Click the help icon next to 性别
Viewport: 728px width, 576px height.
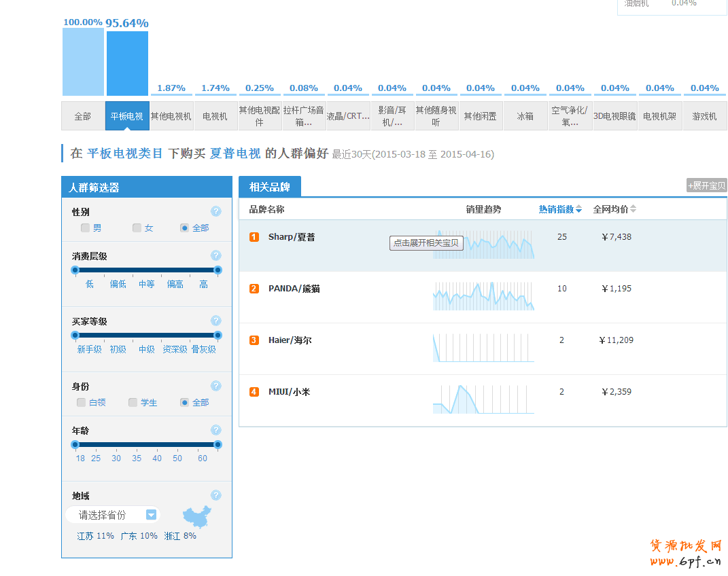pos(215,211)
